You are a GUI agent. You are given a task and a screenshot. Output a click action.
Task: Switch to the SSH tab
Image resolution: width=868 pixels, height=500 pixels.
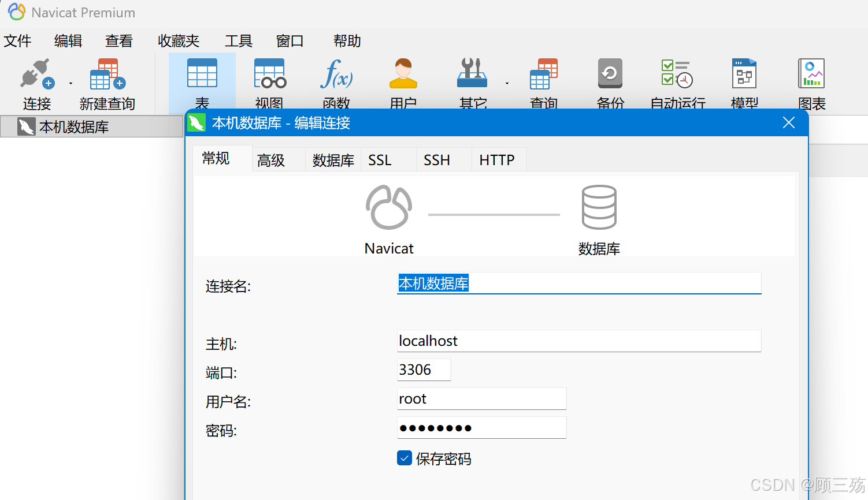coord(444,160)
